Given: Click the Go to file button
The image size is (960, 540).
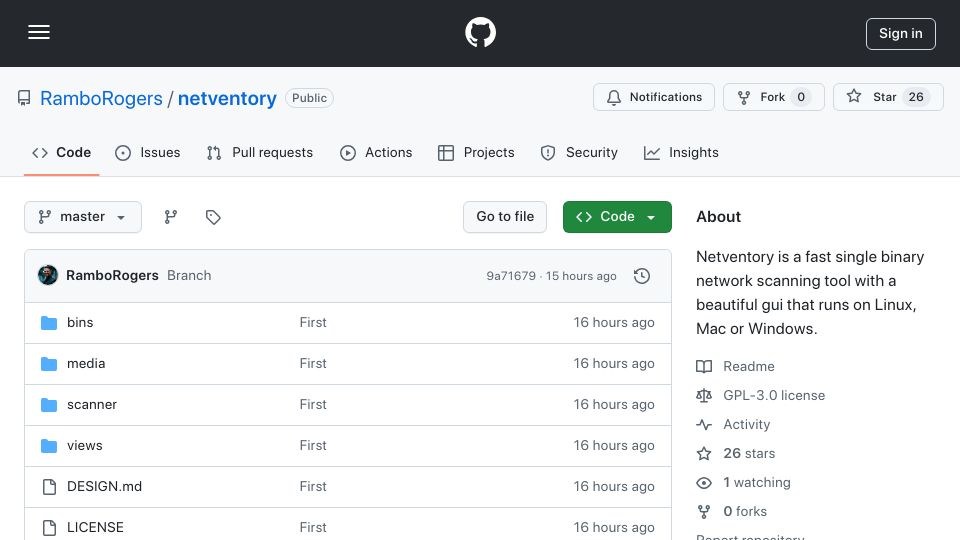Looking at the screenshot, I should tap(504, 217).
